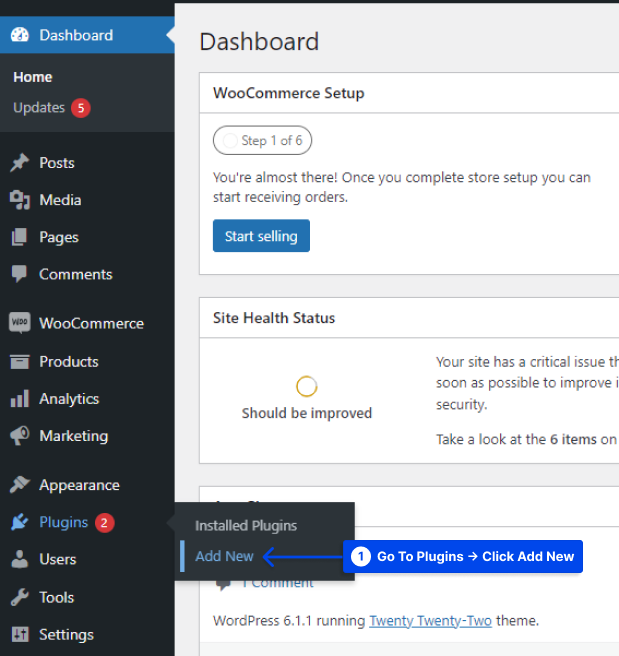619x656 pixels.
Task: Click the red Plugins count badge
Action: 105,523
